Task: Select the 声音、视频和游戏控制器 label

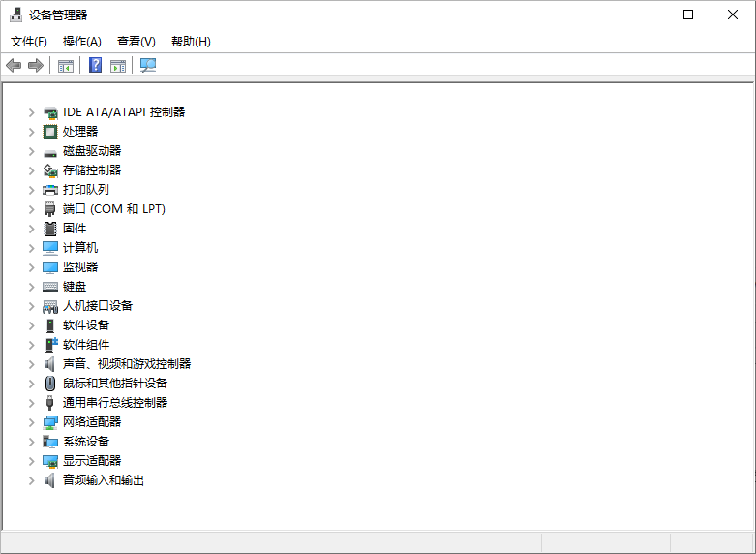Action: click(127, 364)
